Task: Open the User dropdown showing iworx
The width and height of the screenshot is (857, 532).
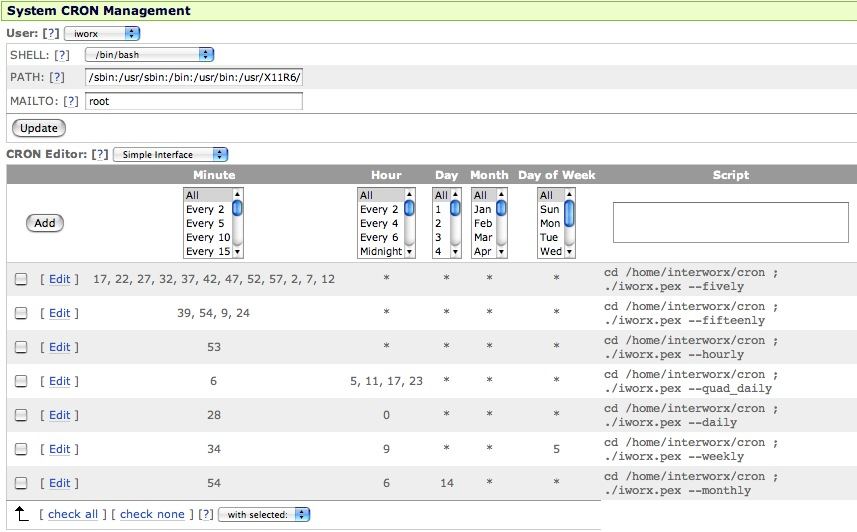Action: click(102, 33)
